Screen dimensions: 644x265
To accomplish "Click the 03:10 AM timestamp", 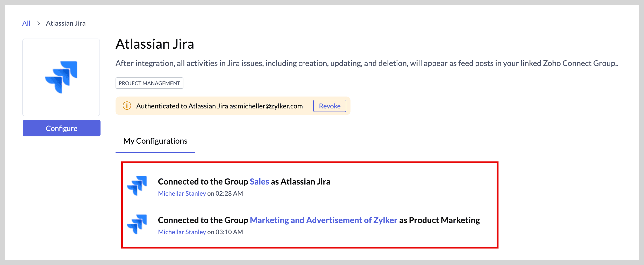I will pos(229,232).
